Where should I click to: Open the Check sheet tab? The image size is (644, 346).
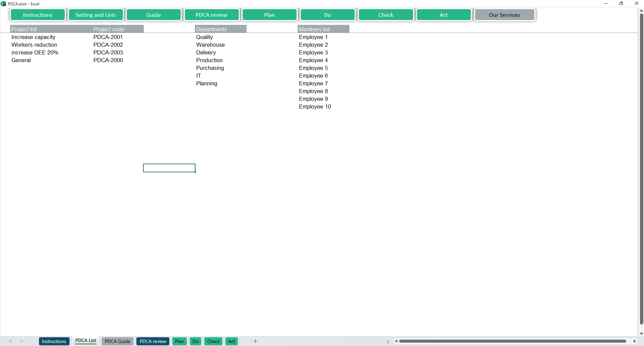pos(213,341)
